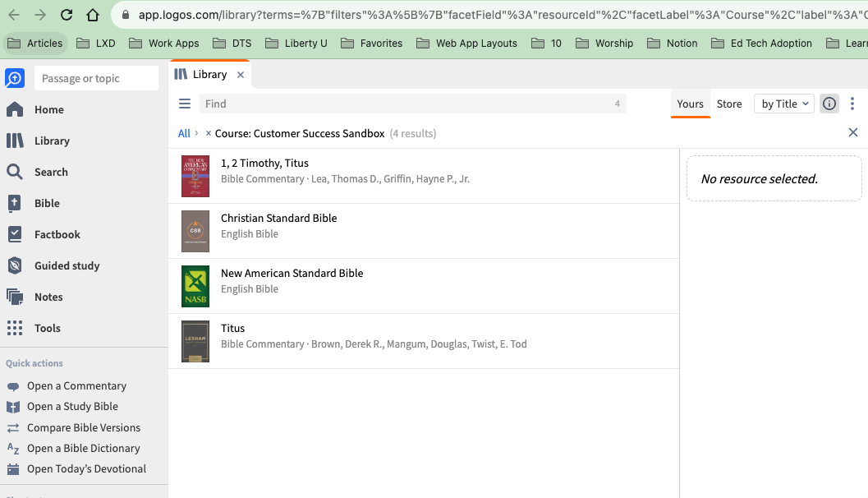Viewport: 868px width, 498px height.
Task: Open the Search magnifier in sidebar
Action: (15, 172)
